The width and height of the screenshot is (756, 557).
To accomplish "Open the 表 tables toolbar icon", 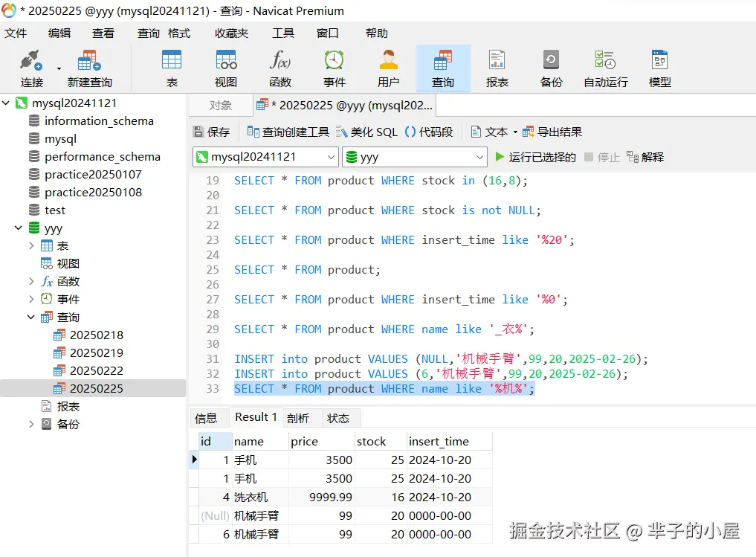I will 172,68.
